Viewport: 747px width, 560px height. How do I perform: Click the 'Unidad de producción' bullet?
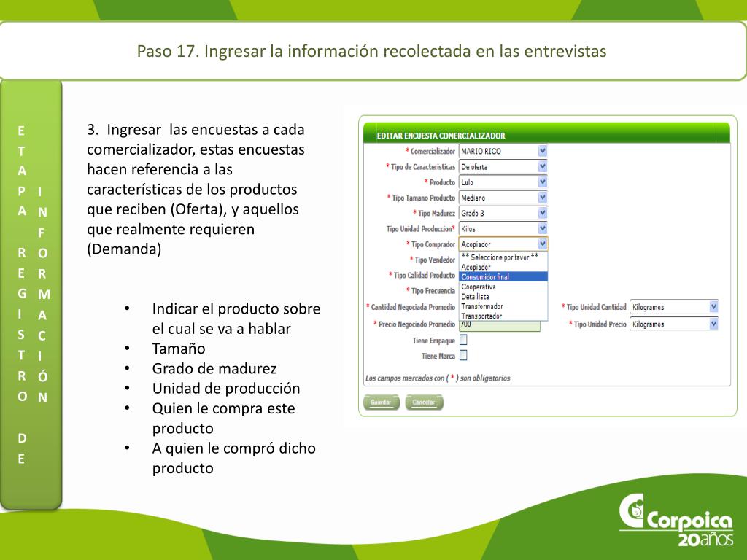[226, 389]
